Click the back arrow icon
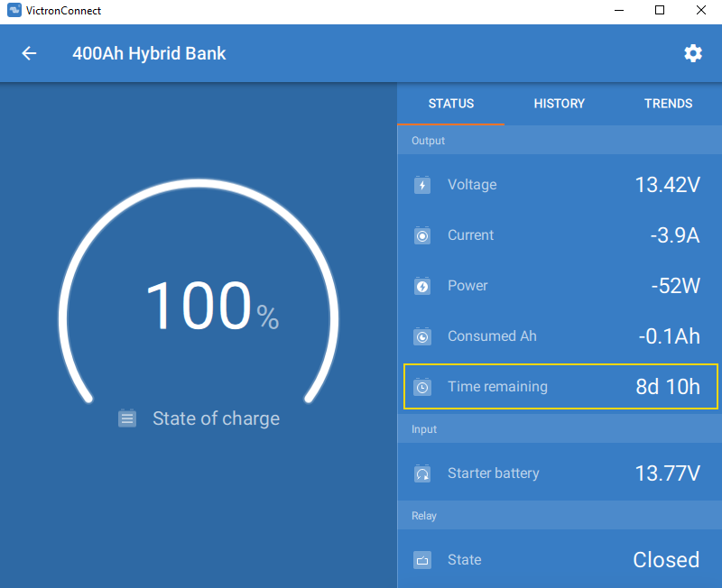 click(x=29, y=53)
